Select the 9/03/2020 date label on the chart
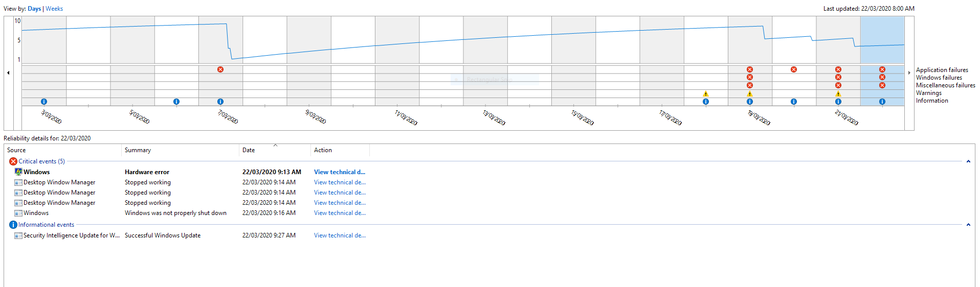Viewport: 980px width, 287px height. 316,116
